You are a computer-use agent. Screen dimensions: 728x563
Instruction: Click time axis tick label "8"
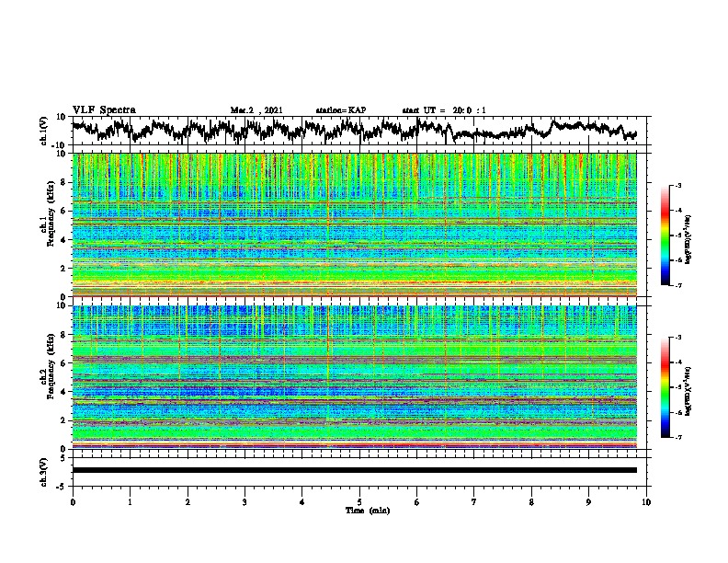[x=531, y=502]
